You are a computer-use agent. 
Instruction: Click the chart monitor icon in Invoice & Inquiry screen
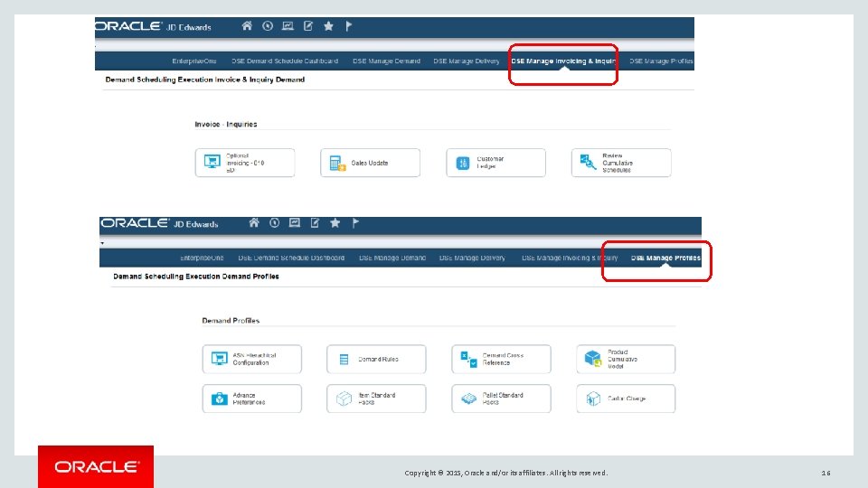(288, 26)
